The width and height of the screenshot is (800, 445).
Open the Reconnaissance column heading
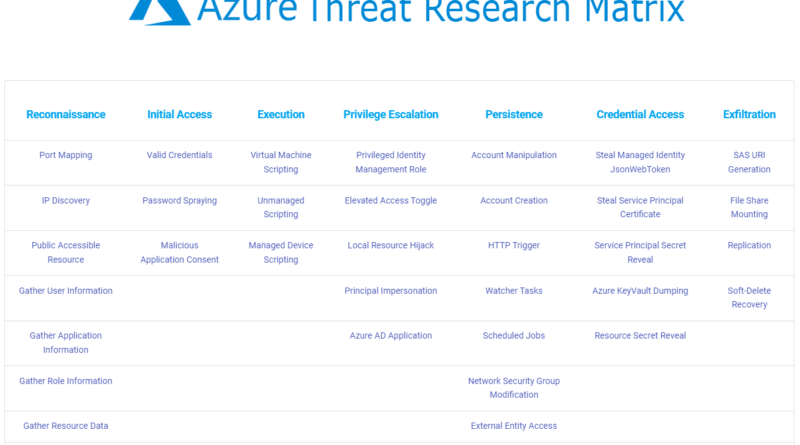(66, 114)
